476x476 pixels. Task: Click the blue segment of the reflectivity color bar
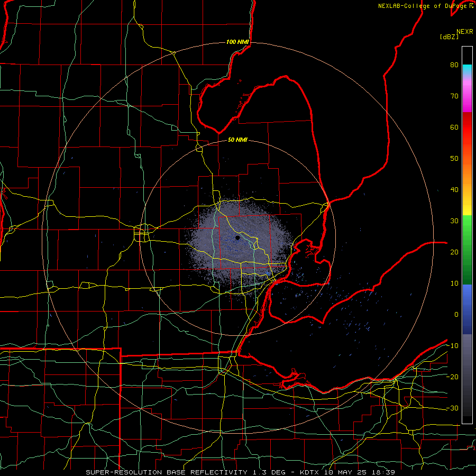467,309
